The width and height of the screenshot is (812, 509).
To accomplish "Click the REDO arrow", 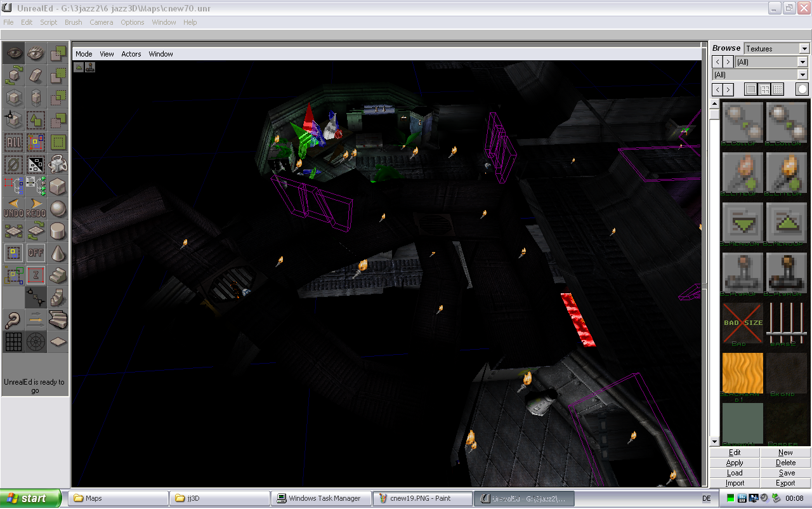I will click(x=36, y=209).
